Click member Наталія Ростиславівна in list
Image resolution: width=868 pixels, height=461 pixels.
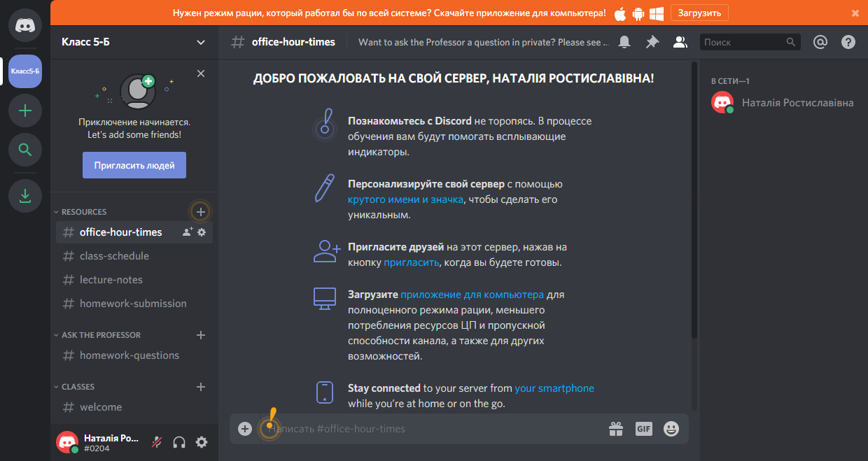pyautogui.click(x=785, y=103)
